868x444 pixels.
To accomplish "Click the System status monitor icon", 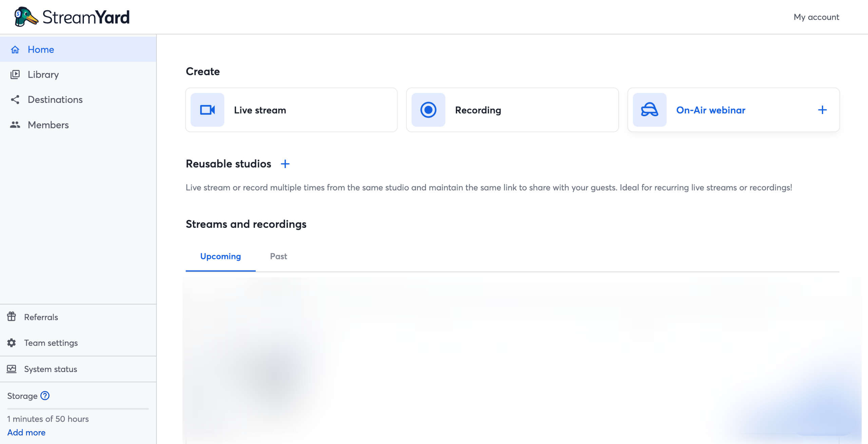I will 12,369.
